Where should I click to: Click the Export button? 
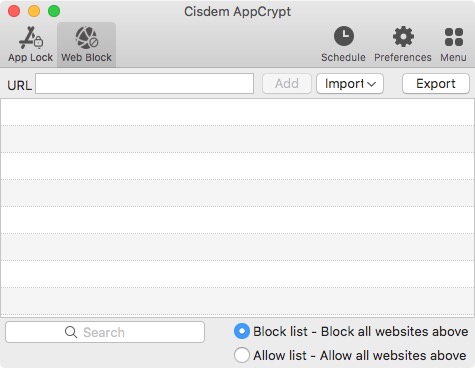pyautogui.click(x=436, y=84)
